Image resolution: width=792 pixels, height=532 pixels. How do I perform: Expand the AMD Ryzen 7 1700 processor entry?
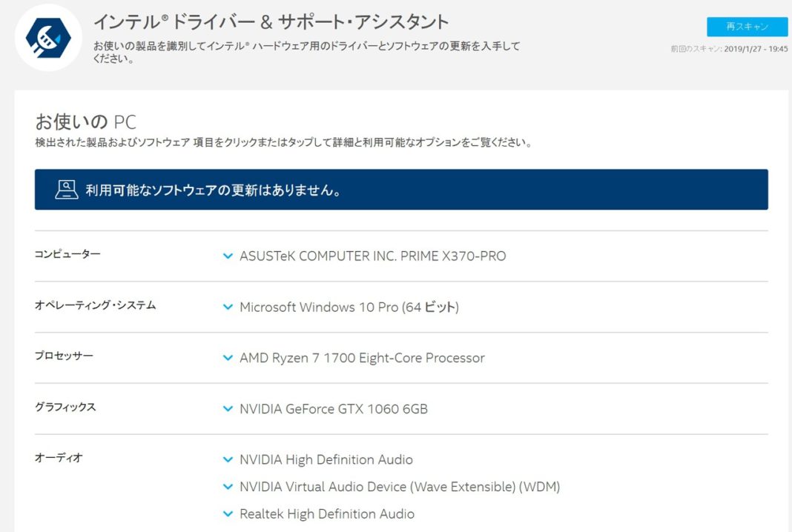pos(228,358)
